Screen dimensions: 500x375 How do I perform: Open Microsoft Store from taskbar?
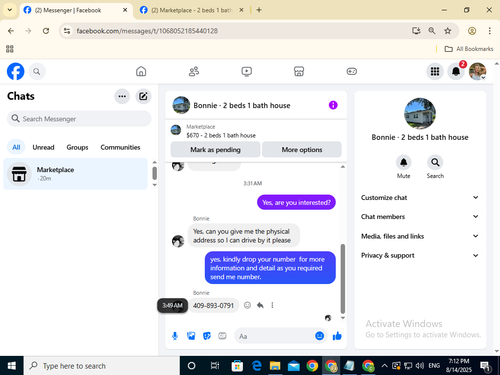click(x=237, y=366)
